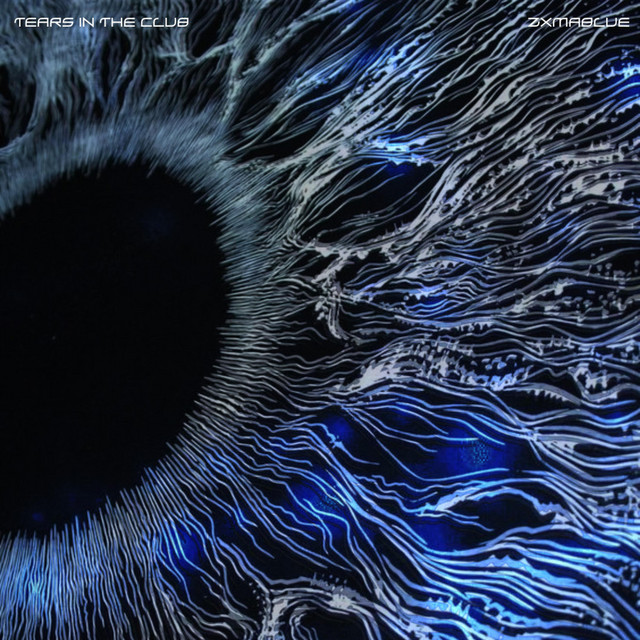Click the bottom-right corner of the artwork
Screen dimensions: 640x640
point(632,632)
